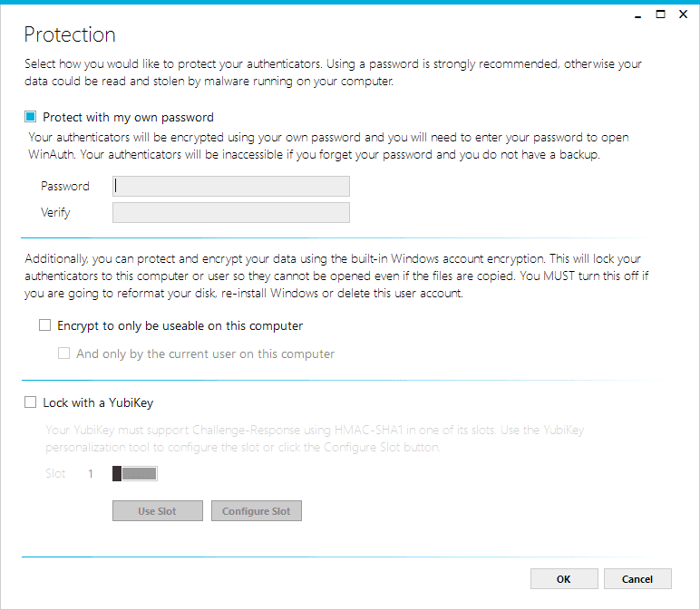Click the Verify label
This screenshot has width=700, height=610.
click(x=55, y=212)
